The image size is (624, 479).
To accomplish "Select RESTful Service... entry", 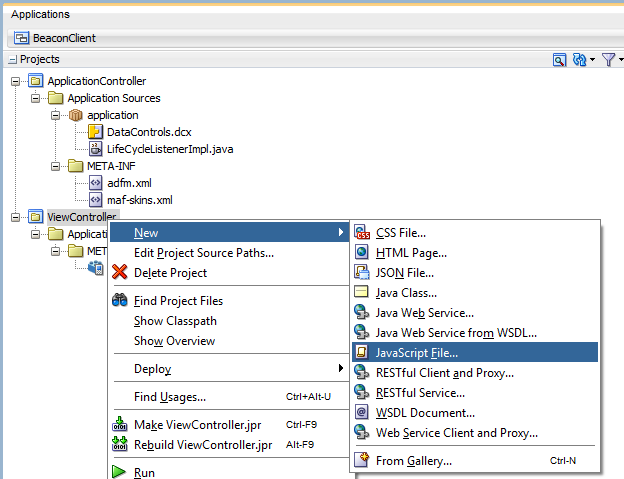I will coord(475,393).
